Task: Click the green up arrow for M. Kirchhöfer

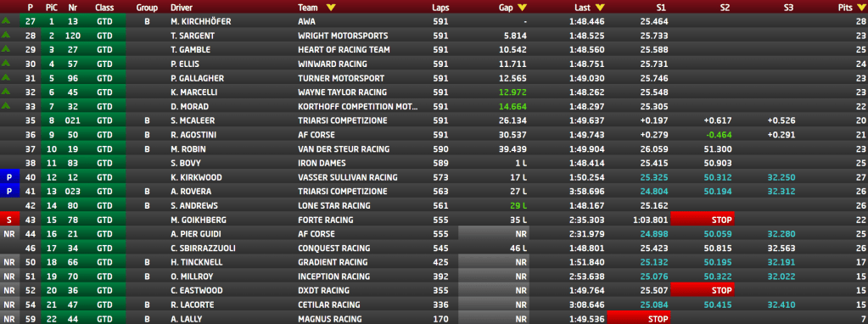Action: coord(7,20)
